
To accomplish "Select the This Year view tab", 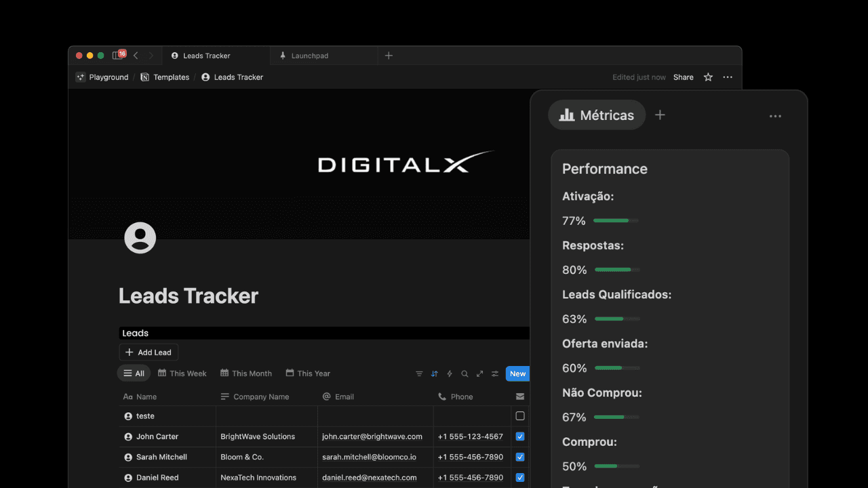I will tap(308, 373).
